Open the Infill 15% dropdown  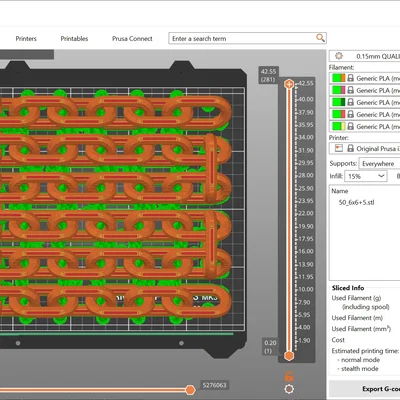click(366, 176)
